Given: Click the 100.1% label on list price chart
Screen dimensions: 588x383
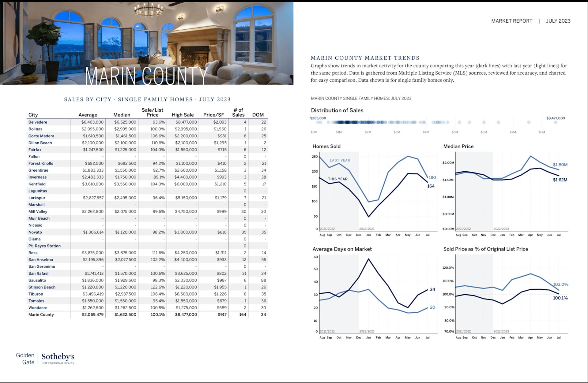Looking at the screenshot, I should click(x=560, y=298).
